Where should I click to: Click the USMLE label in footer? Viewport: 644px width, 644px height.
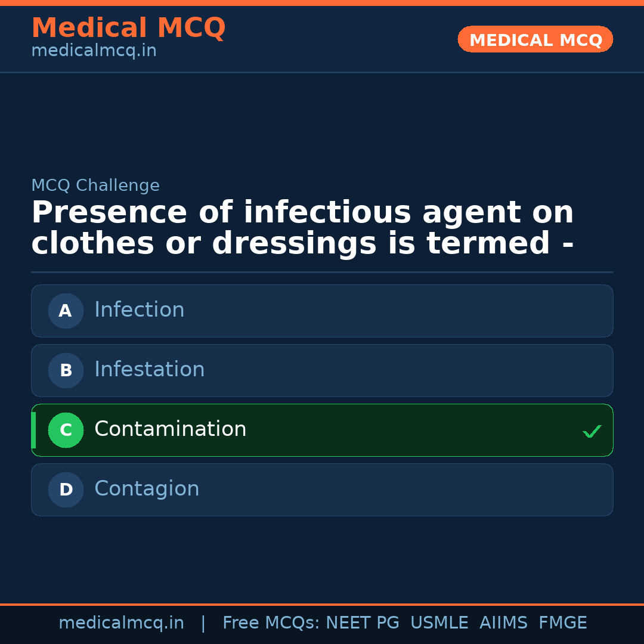(x=439, y=623)
